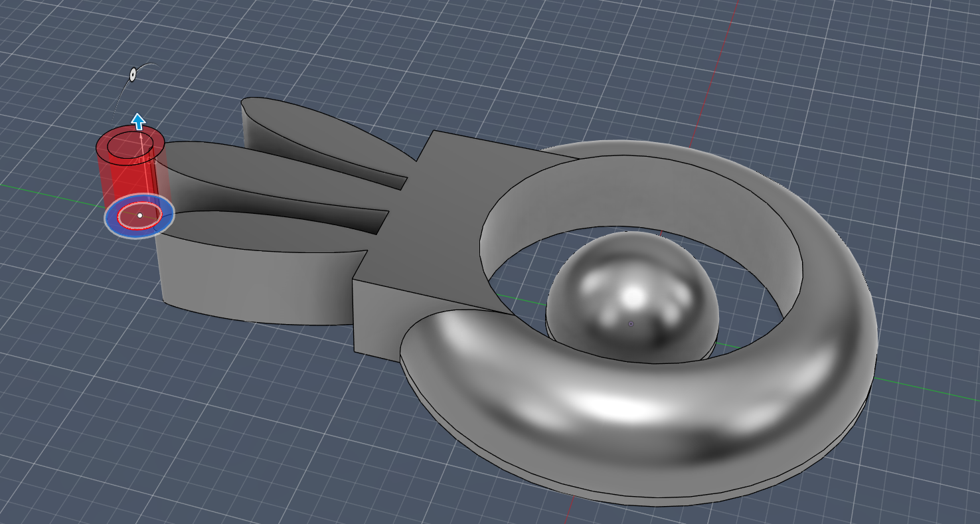Grab the white round handle on the arc
980x524 pixels.
(133, 74)
